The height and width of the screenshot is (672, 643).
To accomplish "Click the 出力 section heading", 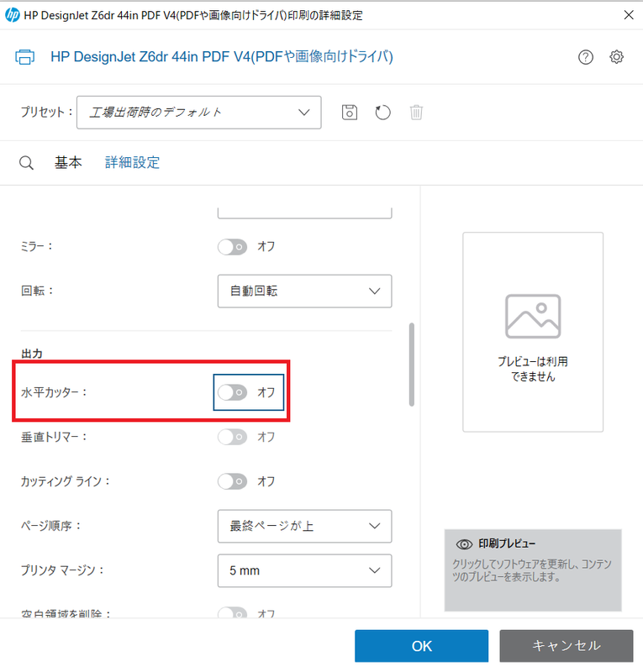I will (32, 354).
